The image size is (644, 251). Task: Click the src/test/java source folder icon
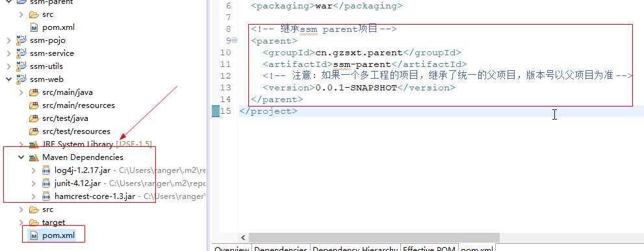coord(34,118)
